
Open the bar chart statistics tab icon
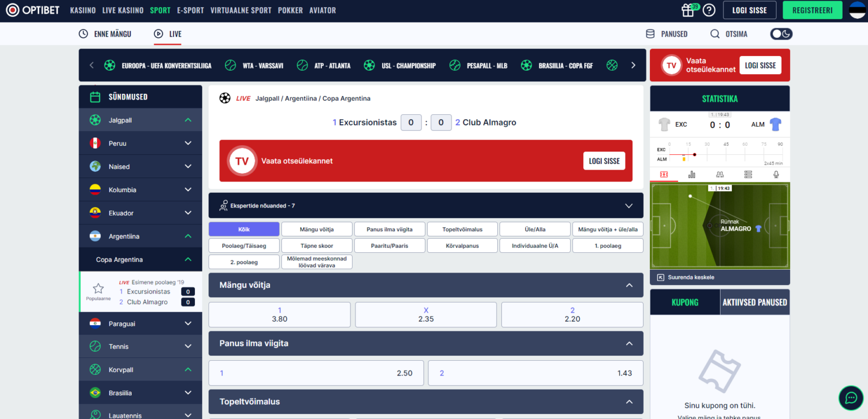click(692, 175)
